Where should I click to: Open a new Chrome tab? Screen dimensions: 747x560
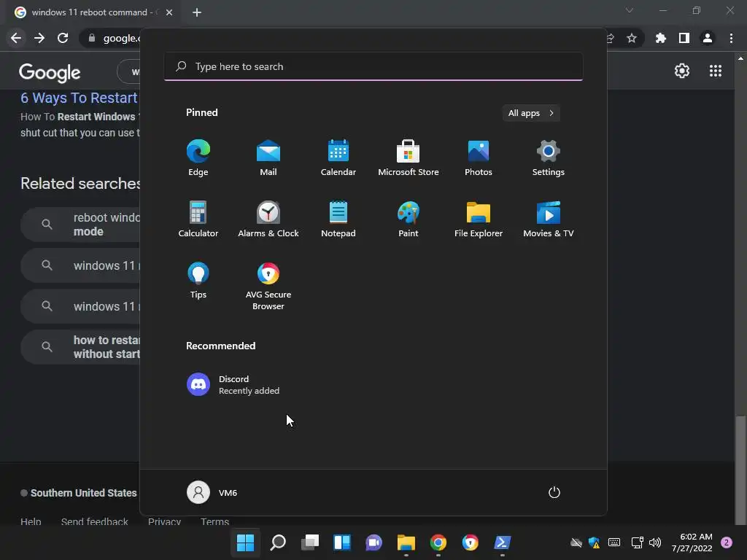197,12
